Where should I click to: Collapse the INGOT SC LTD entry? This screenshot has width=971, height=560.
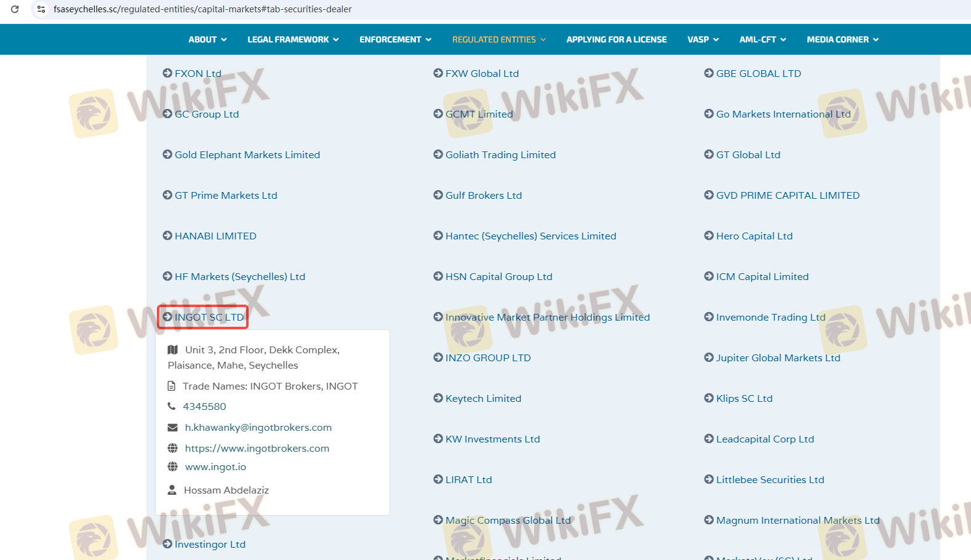click(x=209, y=317)
